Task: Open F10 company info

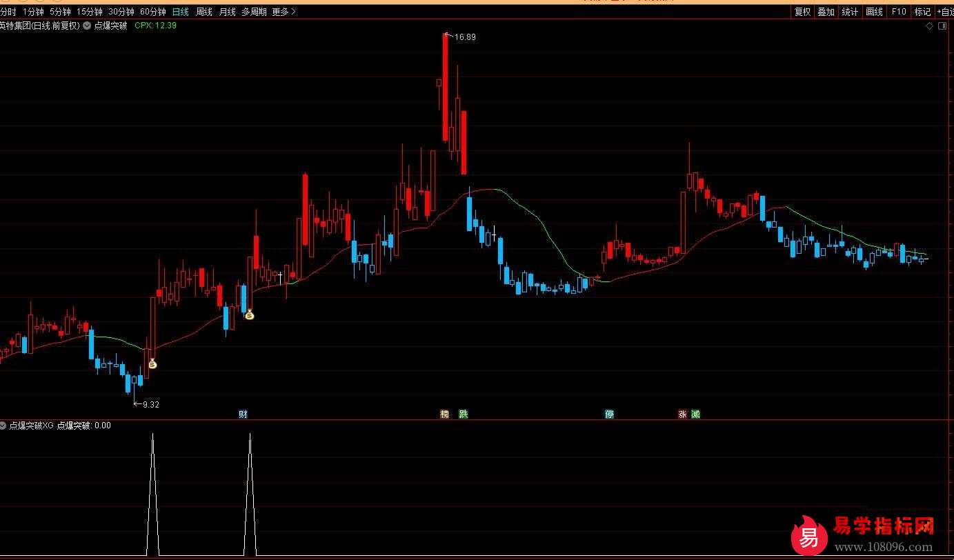Action: tap(898, 12)
